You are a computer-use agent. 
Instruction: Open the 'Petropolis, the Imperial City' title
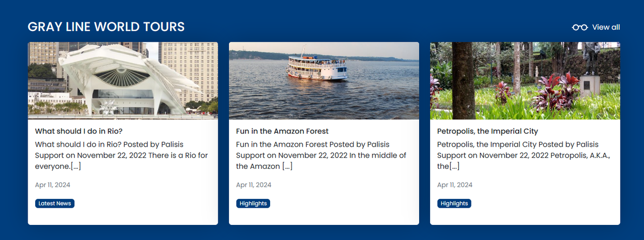(488, 131)
